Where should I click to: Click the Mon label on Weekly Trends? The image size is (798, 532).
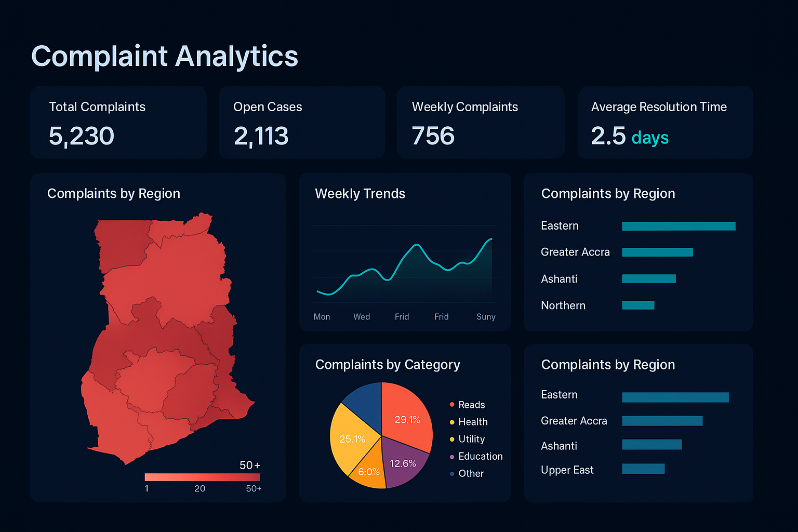322,317
